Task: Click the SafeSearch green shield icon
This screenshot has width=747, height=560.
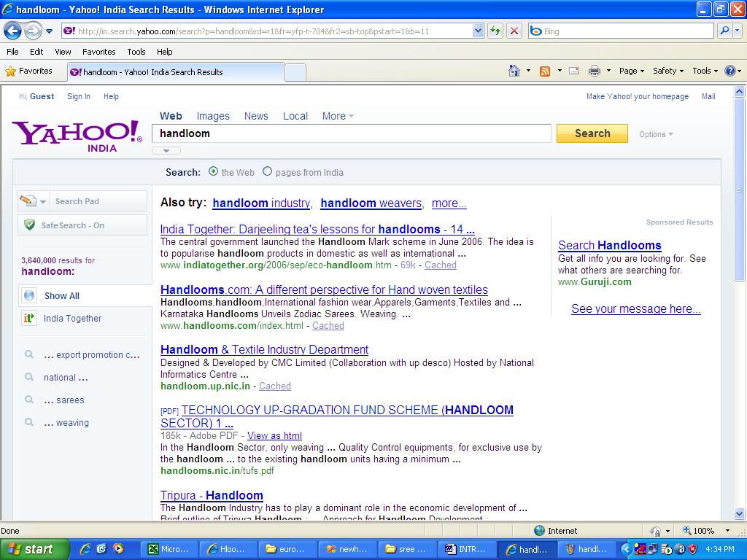Action: click(x=29, y=225)
